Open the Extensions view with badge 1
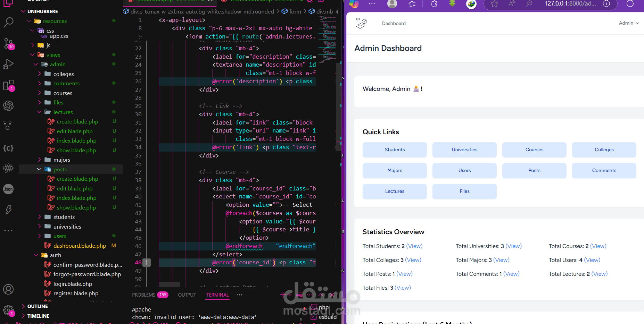 tap(8, 85)
